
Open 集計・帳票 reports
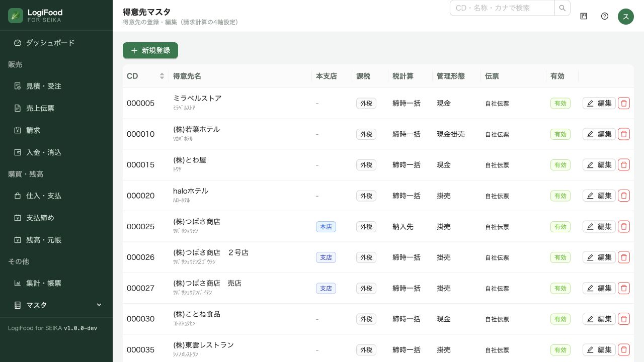point(56,283)
